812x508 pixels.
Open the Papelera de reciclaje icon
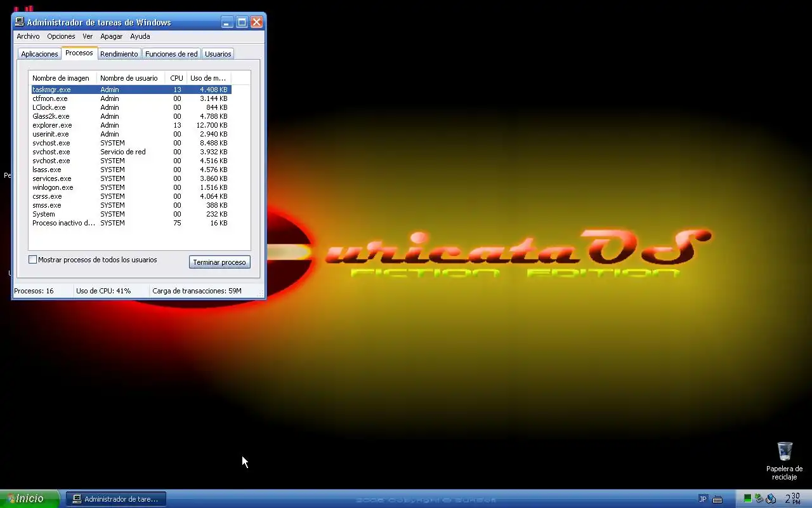pos(785,461)
